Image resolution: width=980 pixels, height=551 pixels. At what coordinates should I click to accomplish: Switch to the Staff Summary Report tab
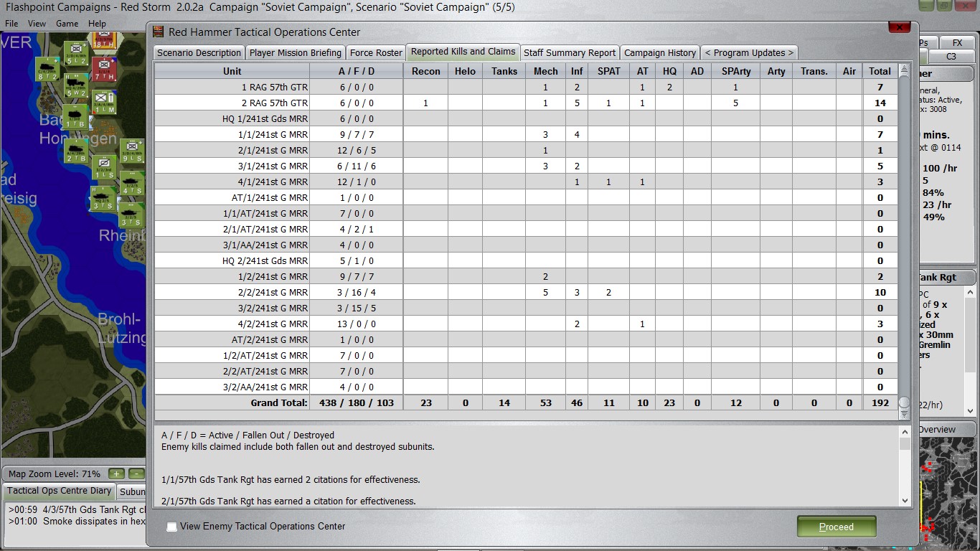[570, 52]
